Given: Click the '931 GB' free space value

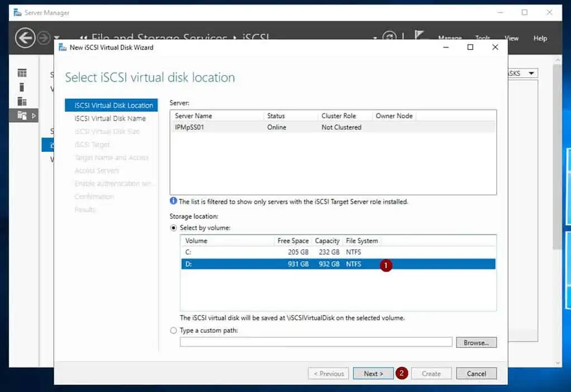Looking at the screenshot, I should 298,264.
